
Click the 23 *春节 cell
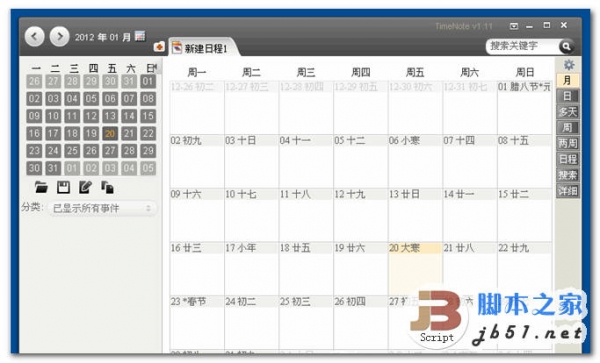[x=197, y=322]
